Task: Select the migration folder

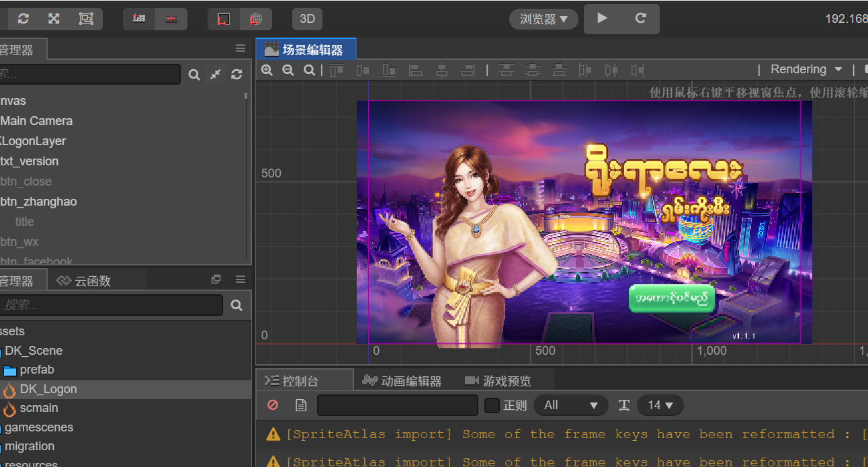Action: (x=30, y=446)
